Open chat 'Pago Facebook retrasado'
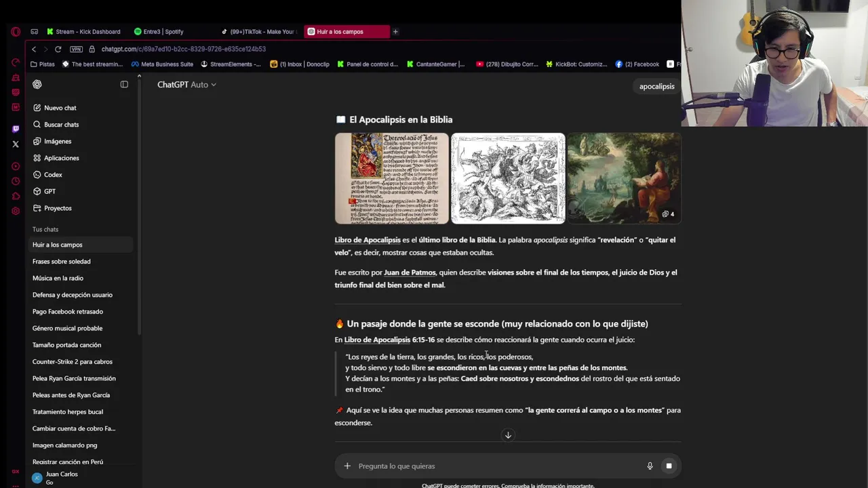The height and width of the screenshot is (488, 868). [81, 312]
